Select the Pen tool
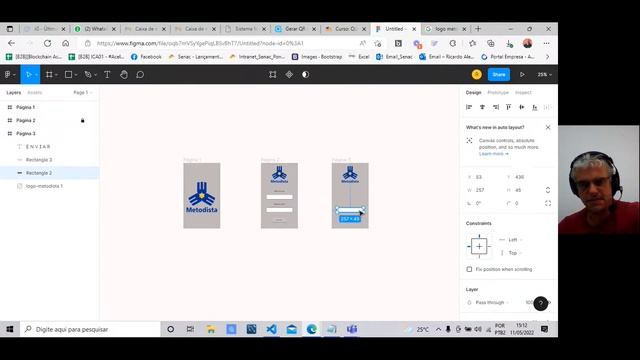This screenshot has width=640, height=360. (88, 75)
